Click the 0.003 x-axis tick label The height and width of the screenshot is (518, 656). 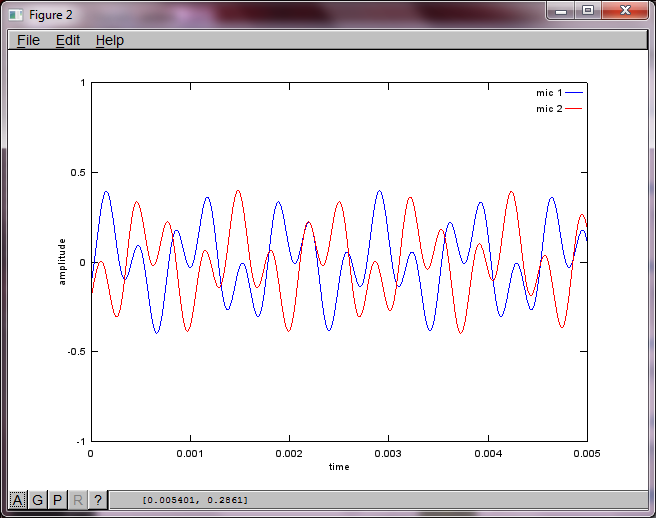click(388, 454)
